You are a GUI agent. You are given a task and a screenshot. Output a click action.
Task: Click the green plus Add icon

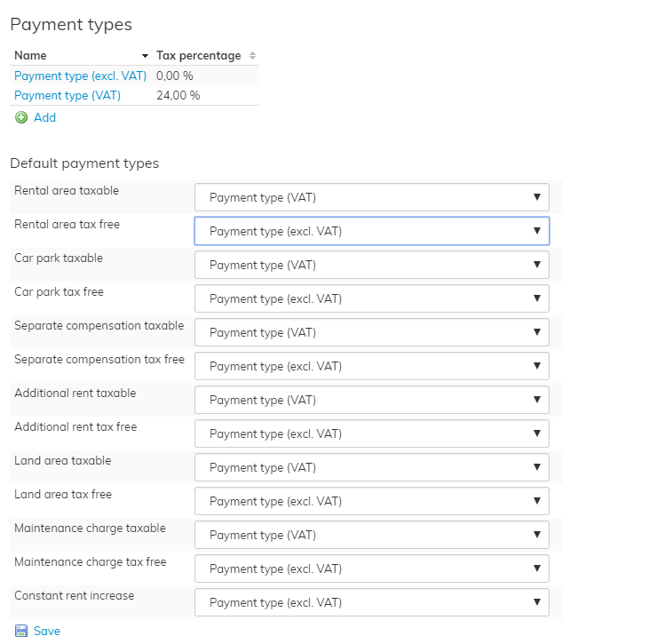pos(21,117)
